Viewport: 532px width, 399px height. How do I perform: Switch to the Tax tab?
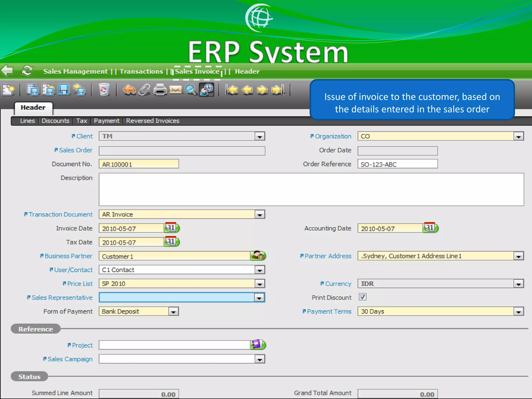pos(82,121)
